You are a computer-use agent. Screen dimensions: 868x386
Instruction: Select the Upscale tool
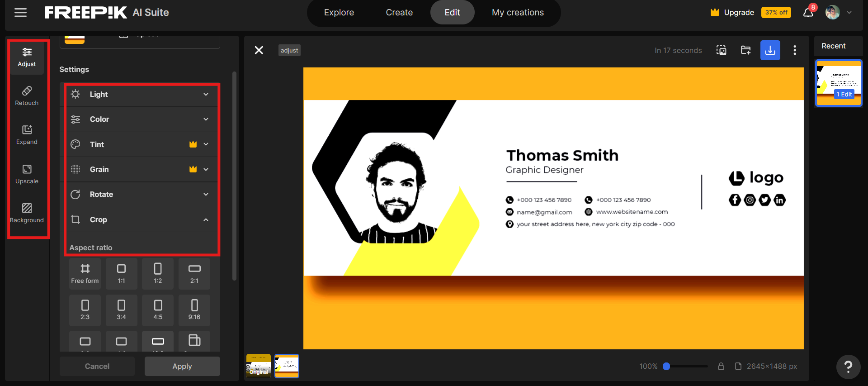pyautogui.click(x=27, y=175)
